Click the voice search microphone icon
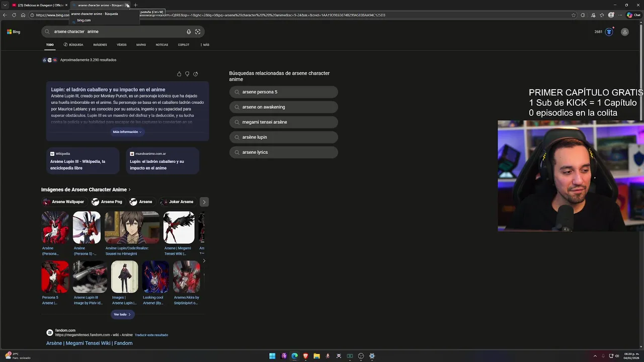644x362 pixels. tap(189, 32)
